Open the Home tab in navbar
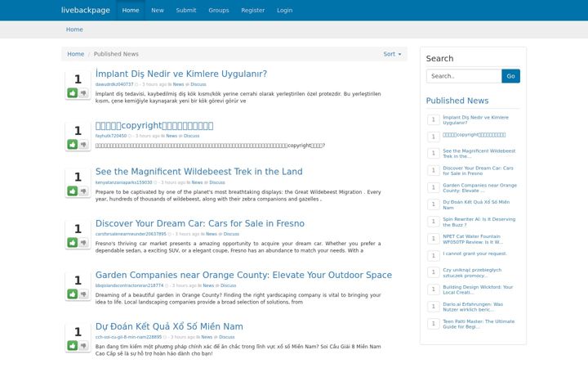The image size is (588, 368). [x=131, y=10]
